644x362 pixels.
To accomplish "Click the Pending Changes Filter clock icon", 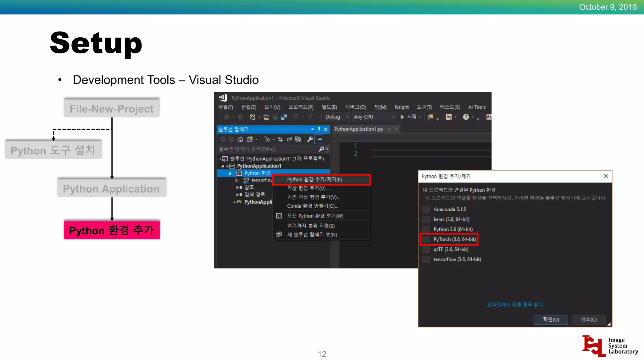I will click(267, 139).
